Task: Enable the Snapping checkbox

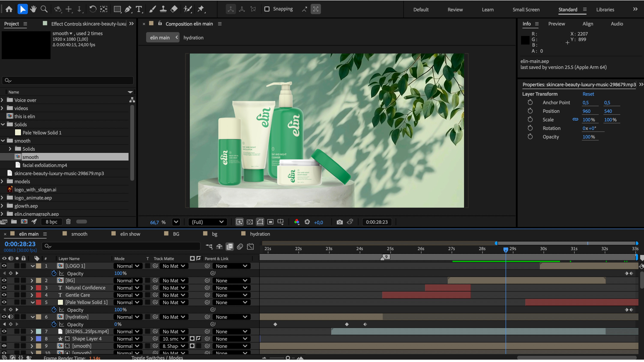Action: pos(267,9)
